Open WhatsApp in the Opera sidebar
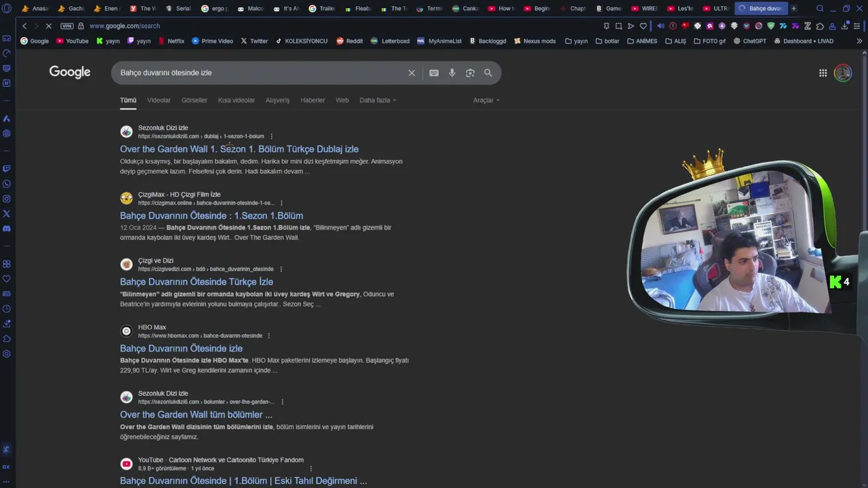Screen dimensions: 868x488 7,184
